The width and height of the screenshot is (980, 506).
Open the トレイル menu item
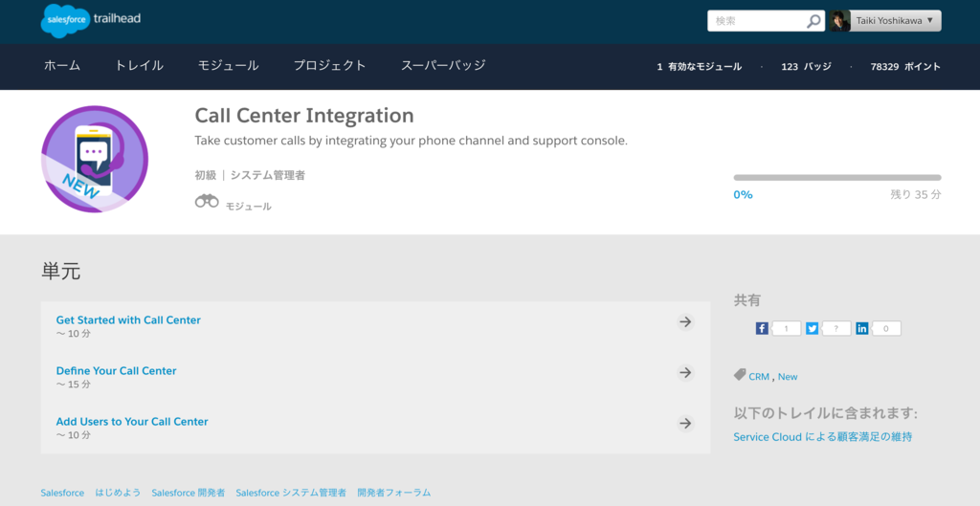[x=139, y=66]
